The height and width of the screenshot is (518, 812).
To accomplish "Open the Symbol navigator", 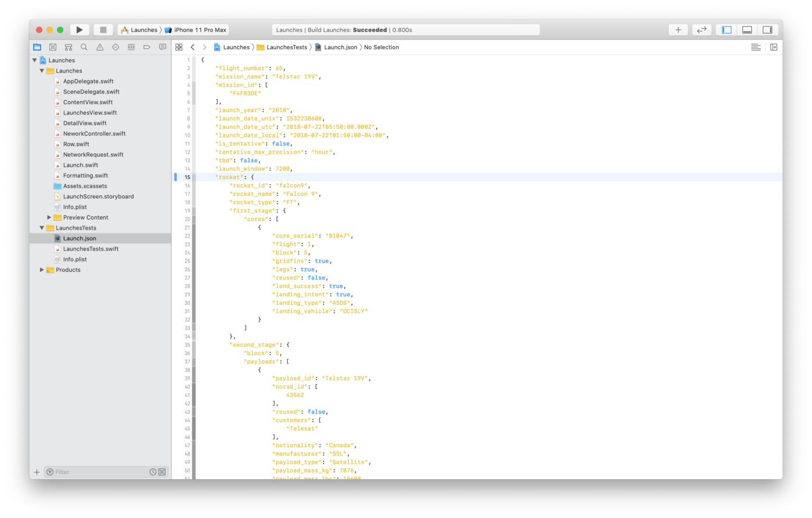I will point(68,47).
